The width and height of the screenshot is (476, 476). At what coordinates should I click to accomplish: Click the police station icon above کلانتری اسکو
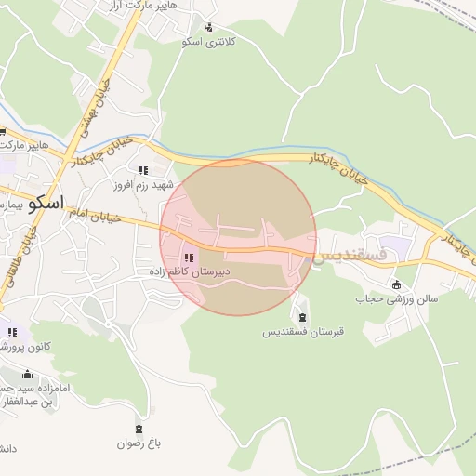click(x=208, y=28)
